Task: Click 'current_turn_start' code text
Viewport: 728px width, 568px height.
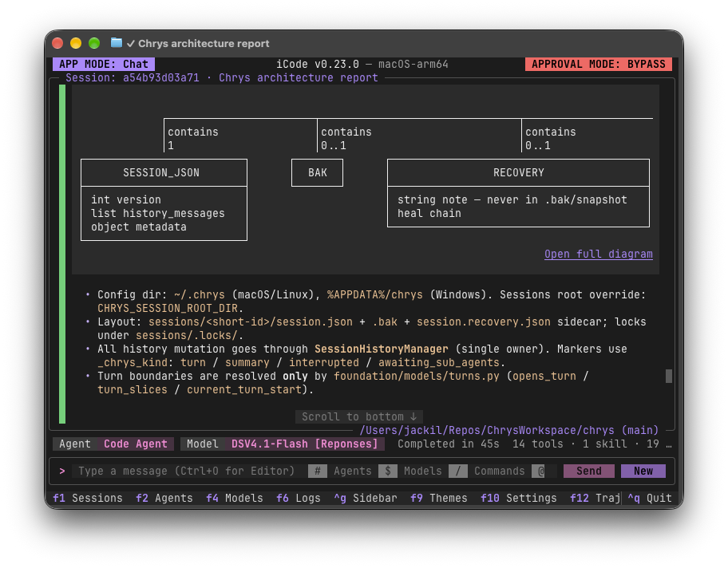Action: click(244, 389)
